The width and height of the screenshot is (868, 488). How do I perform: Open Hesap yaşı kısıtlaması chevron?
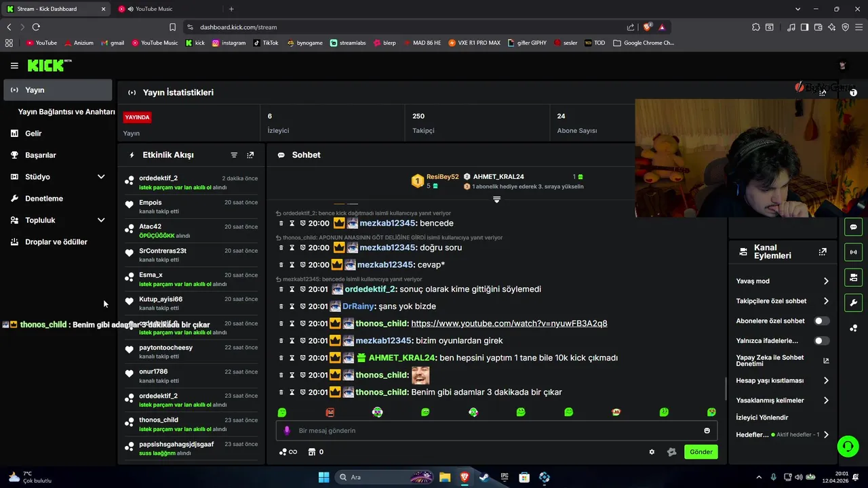(826, 380)
